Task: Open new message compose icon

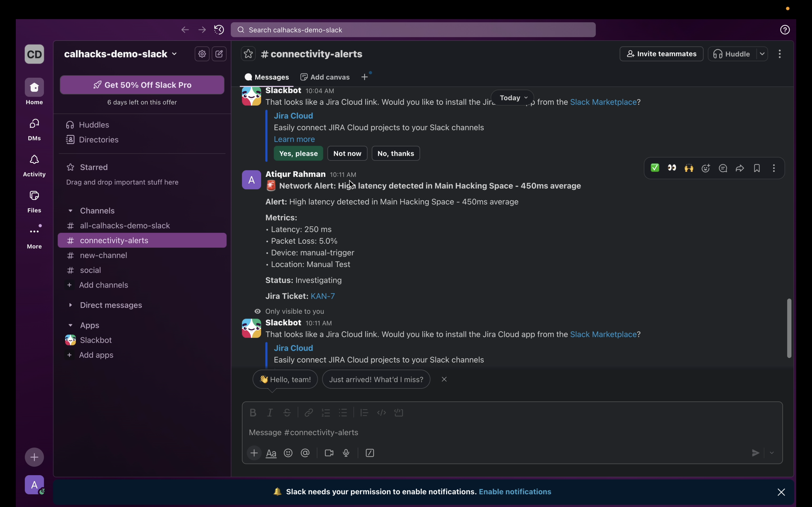Action: point(219,54)
